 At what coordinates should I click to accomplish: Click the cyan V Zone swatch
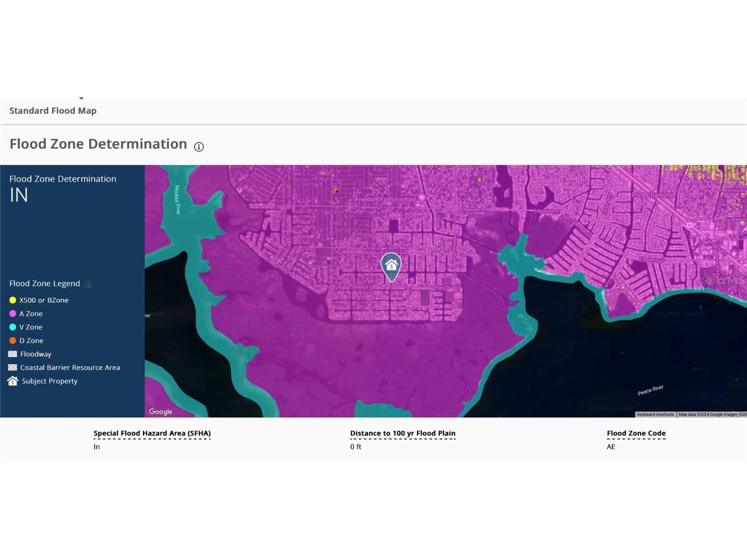13,327
